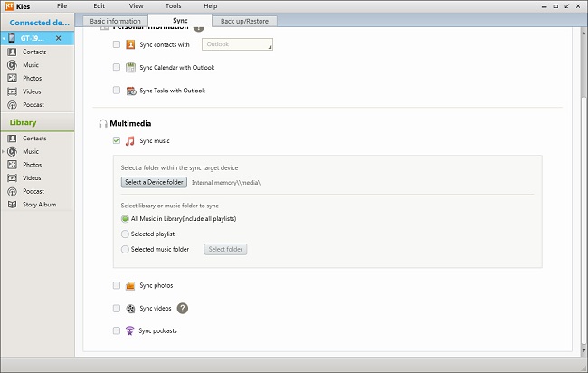The height and width of the screenshot is (373, 588).
Task: Select the Sync tab
Action: (x=180, y=21)
